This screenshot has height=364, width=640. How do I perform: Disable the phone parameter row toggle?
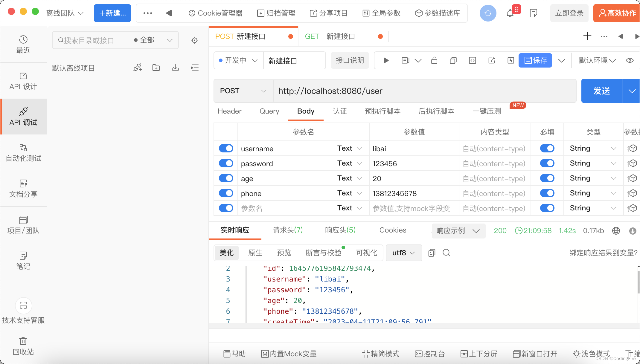226,193
